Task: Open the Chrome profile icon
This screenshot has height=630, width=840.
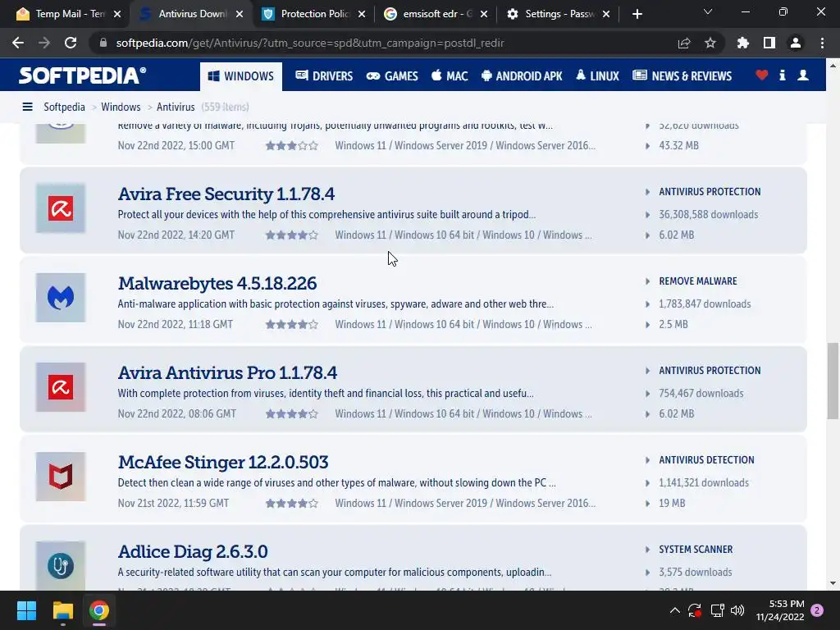Action: tap(796, 43)
